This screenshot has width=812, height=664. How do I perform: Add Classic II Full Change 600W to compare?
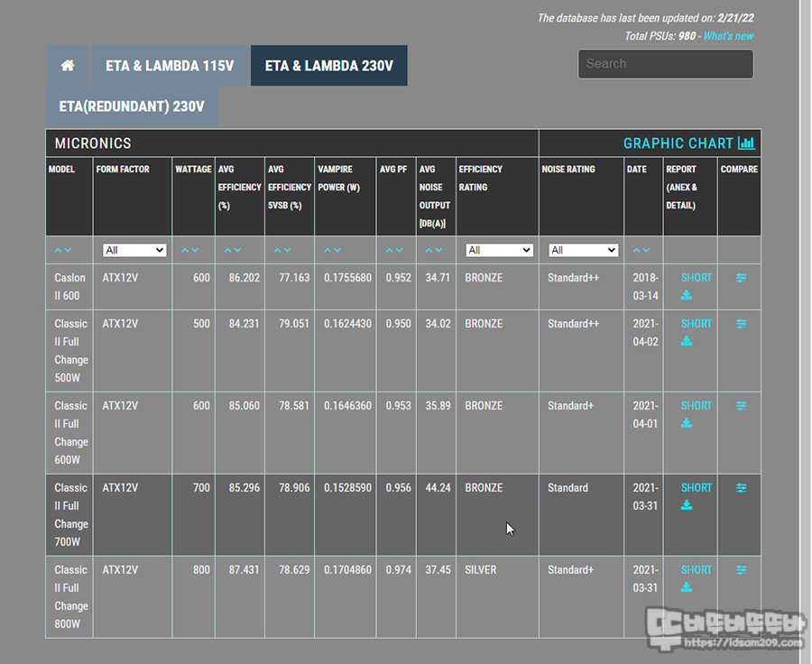[x=741, y=406]
